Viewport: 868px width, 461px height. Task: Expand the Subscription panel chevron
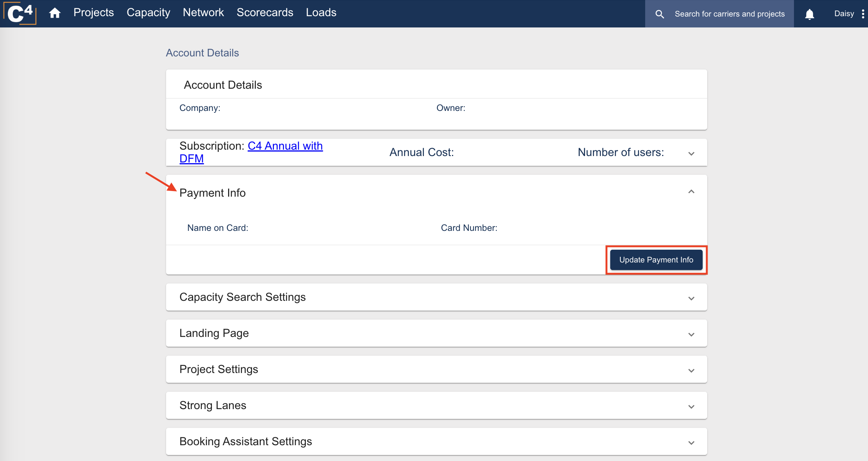tap(691, 153)
